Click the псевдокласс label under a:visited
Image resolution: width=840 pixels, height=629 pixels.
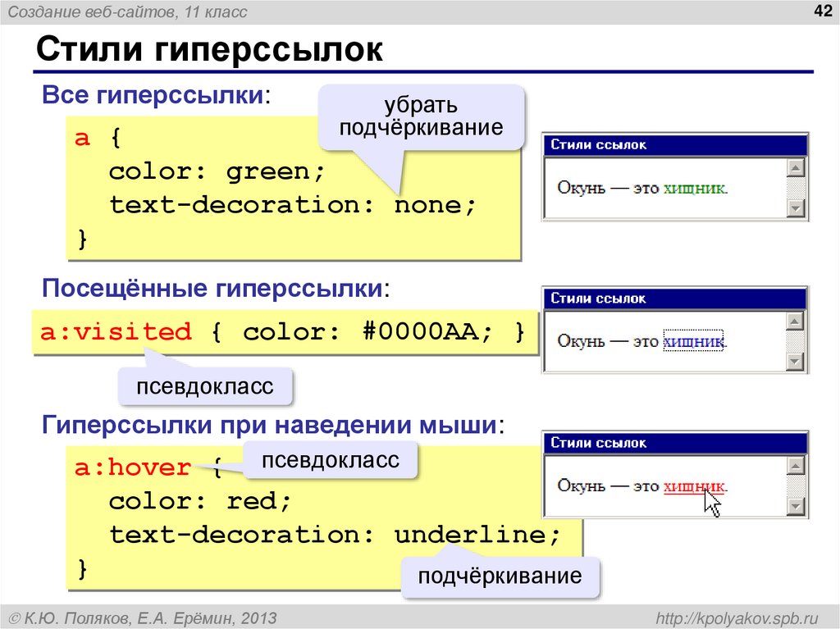coord(206,385)
